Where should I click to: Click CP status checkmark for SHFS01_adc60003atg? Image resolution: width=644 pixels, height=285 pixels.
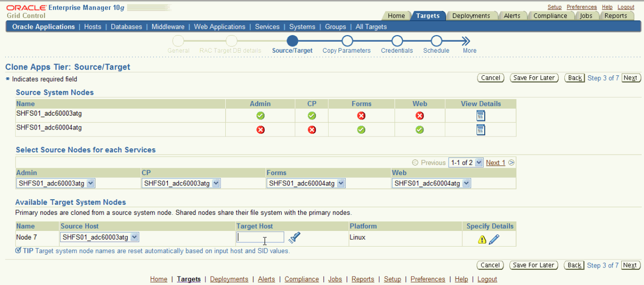[312, 116]
